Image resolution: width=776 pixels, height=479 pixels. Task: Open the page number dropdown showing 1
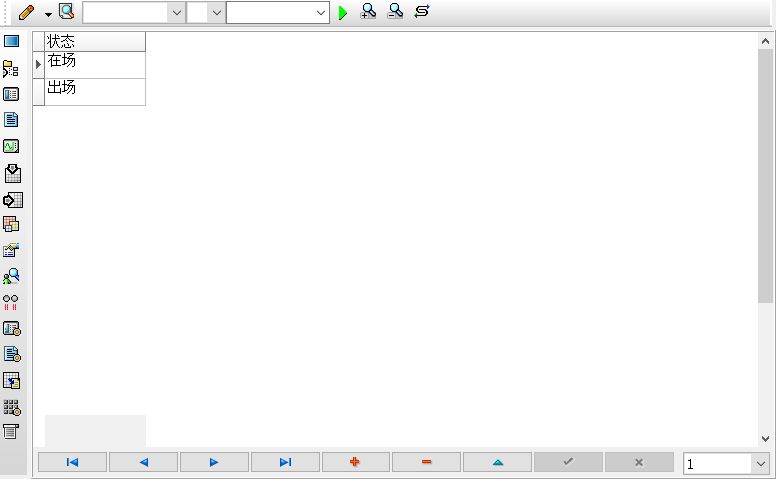(x=761, y=464)
